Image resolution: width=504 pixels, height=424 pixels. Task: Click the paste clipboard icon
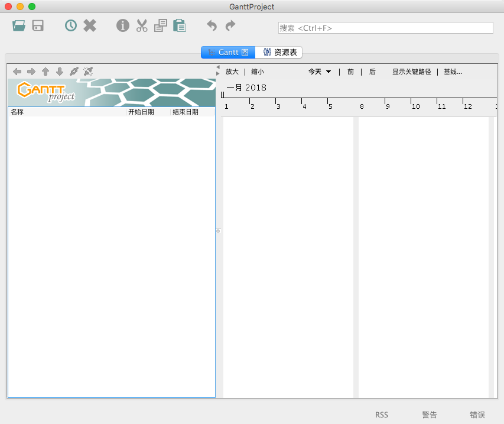point(180,26)
